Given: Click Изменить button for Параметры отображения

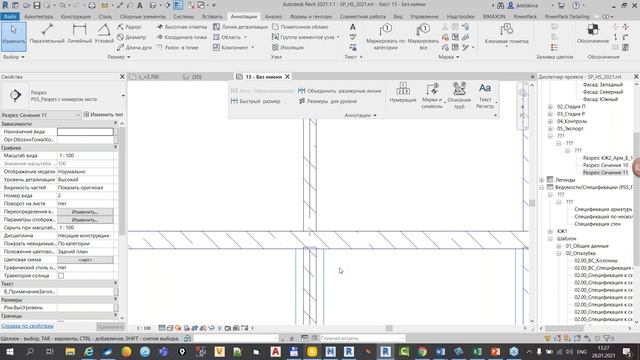Looking at the screenshot, I should coord(85,220).
